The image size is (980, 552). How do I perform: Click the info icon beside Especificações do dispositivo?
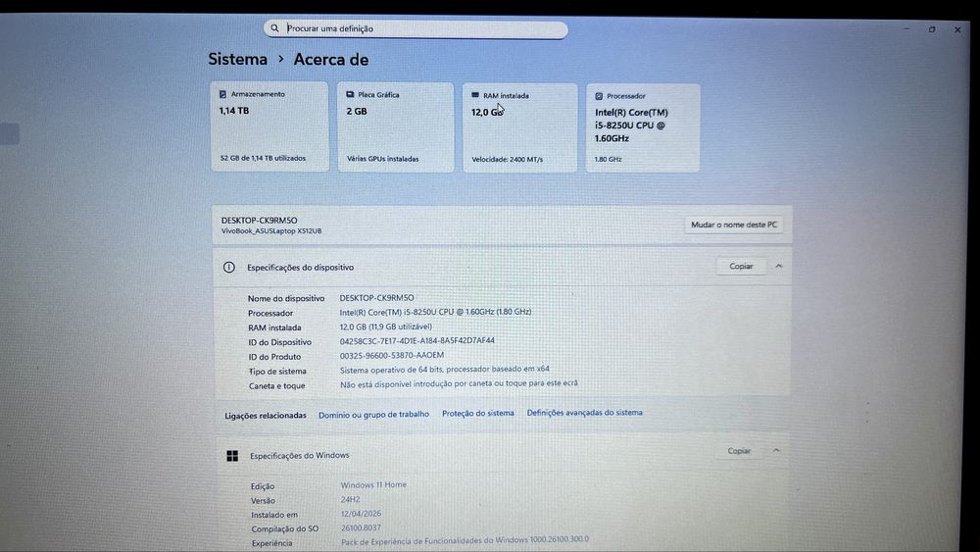[x=229, y=268]
